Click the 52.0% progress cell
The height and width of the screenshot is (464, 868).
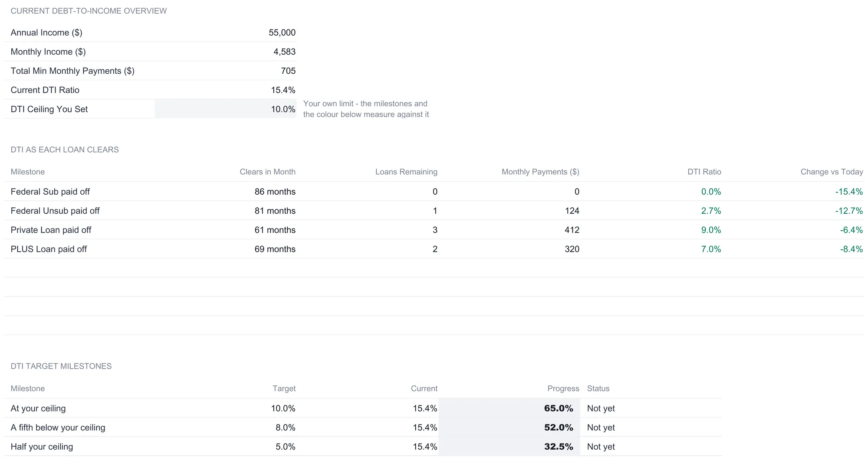[x=510, y=427]
